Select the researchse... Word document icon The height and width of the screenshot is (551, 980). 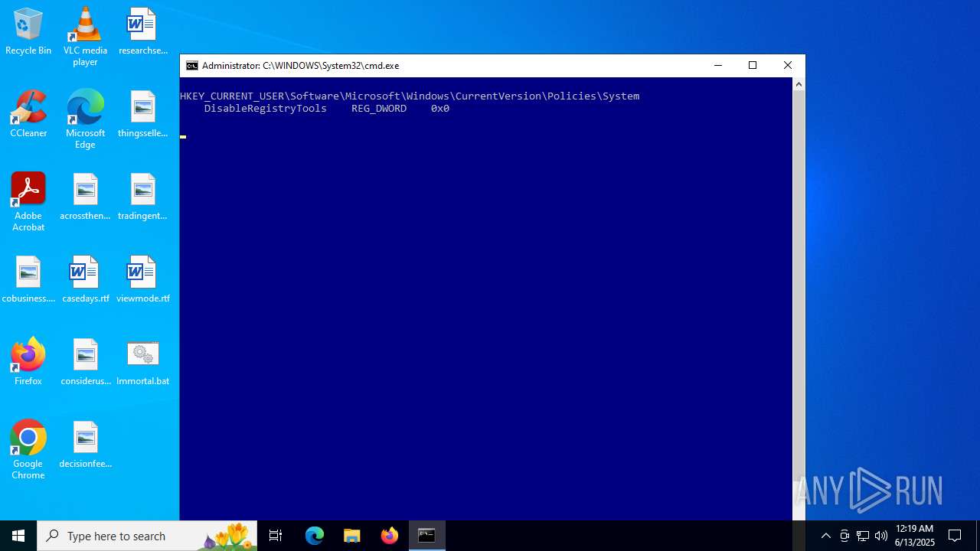(142, 32)
